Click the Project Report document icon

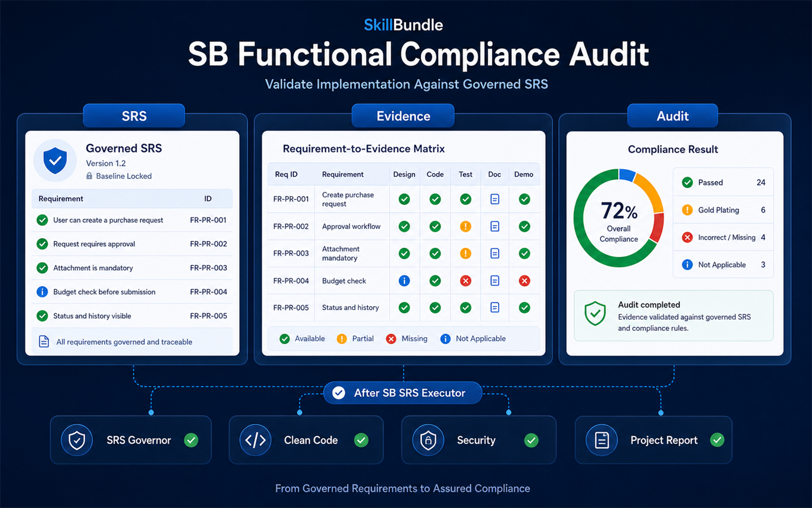tap(601, 440)
